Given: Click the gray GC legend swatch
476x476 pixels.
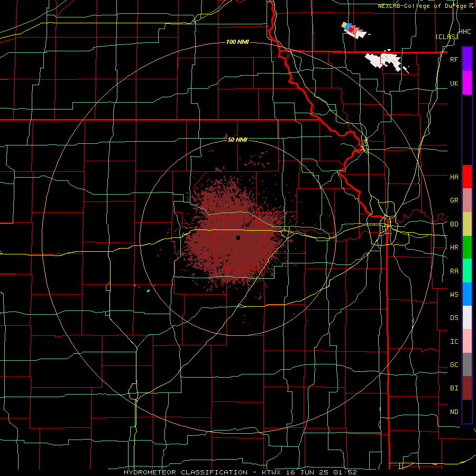Looking at the screenshot, I should [467, 364].
